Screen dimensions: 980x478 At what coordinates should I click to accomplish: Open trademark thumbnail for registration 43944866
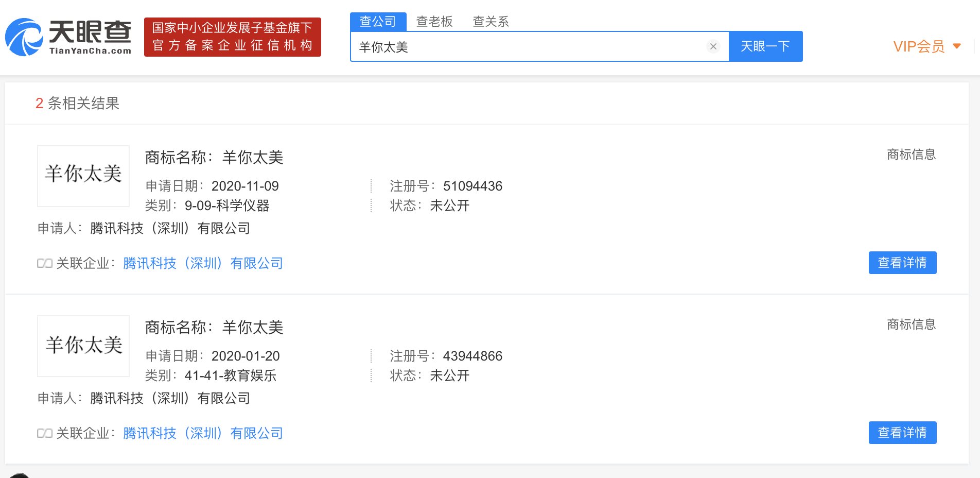pos(83,346)
